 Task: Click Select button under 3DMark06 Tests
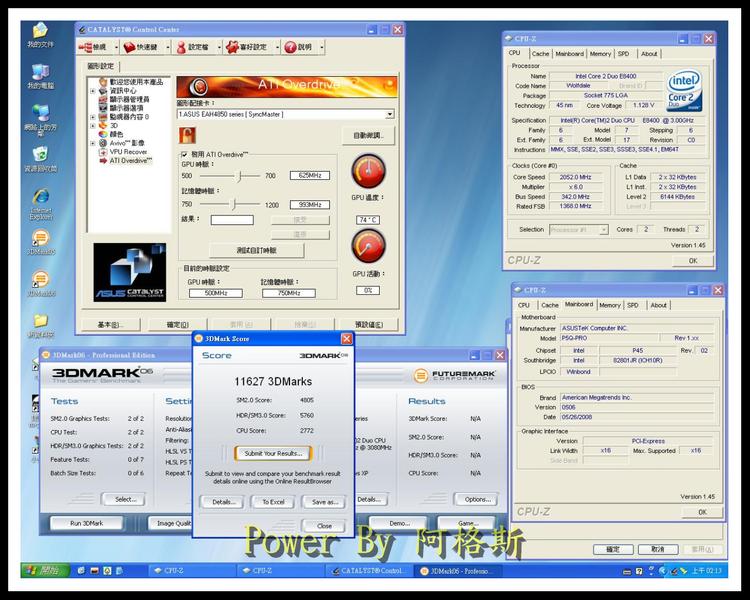coord(125,499)
